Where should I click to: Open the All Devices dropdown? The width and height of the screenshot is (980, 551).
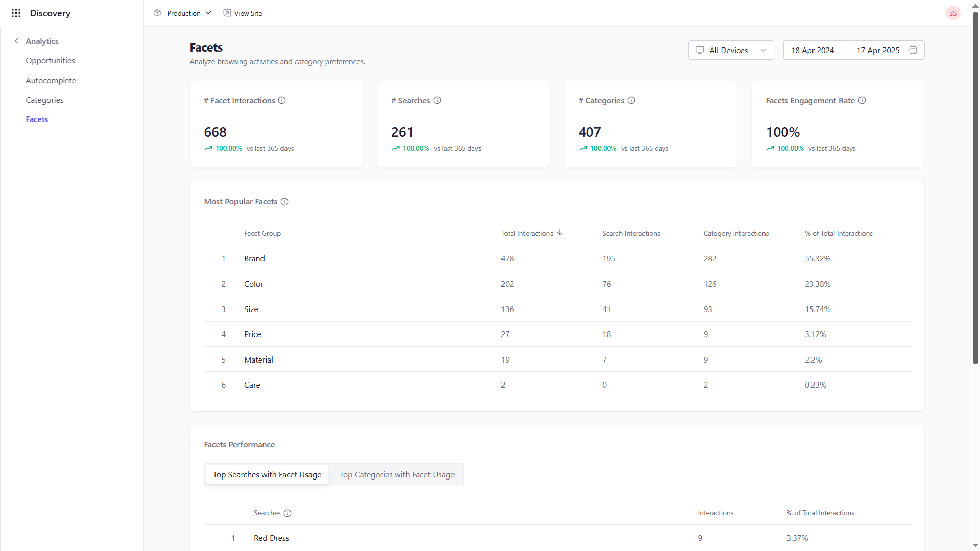click(x=731, y=50)
